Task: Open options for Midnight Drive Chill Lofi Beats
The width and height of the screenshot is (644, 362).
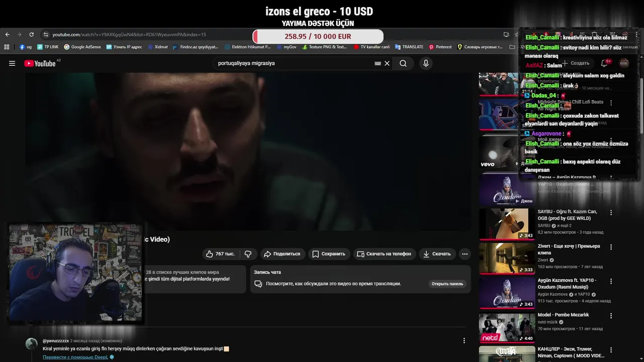Action: pyautogui.click(x=611, y=103)
